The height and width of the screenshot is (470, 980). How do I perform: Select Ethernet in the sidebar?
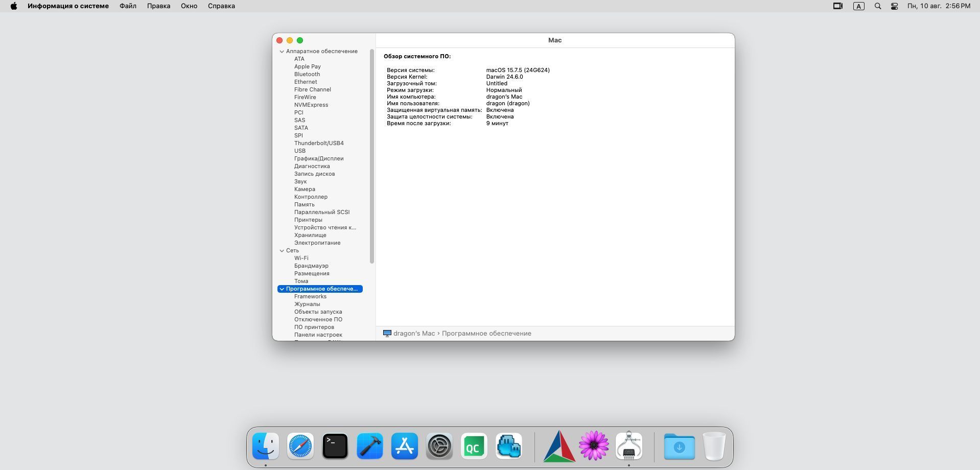306,82
